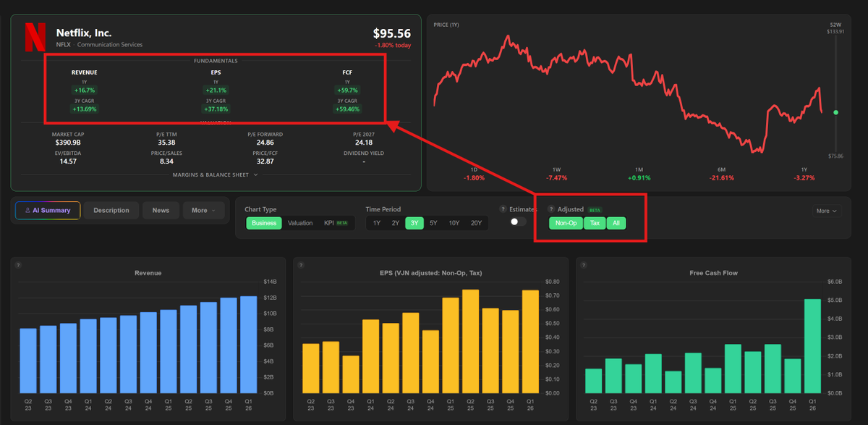Select the 20Y time period
Viewport: 868px width, 425px height.
(476, 223)
